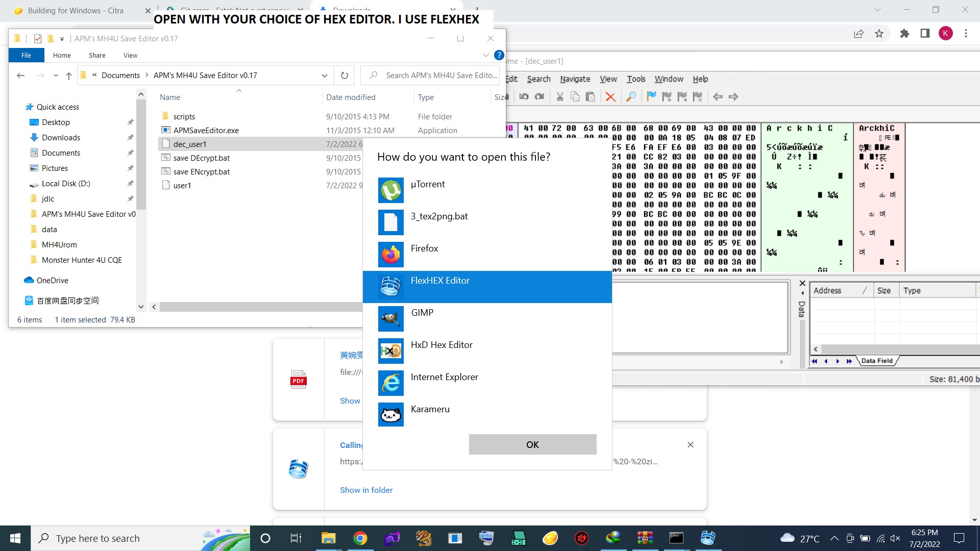
Task: Click the Redo icon in FlexHEX toolbar
Action: click(x=540, y=96)
